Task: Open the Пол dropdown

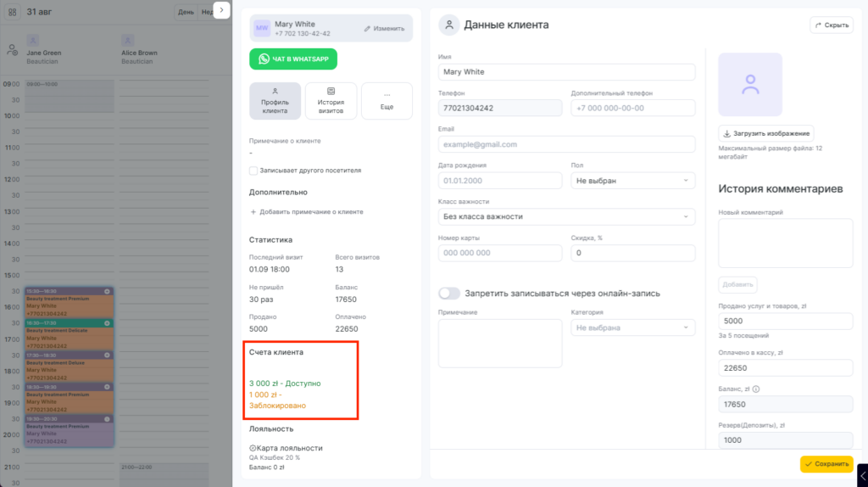Action: (632, 181)
